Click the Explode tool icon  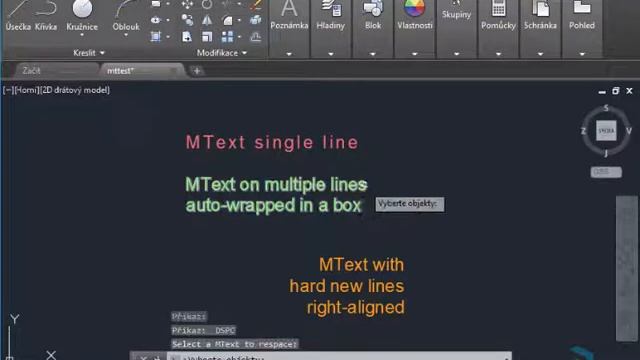point(256,20)
